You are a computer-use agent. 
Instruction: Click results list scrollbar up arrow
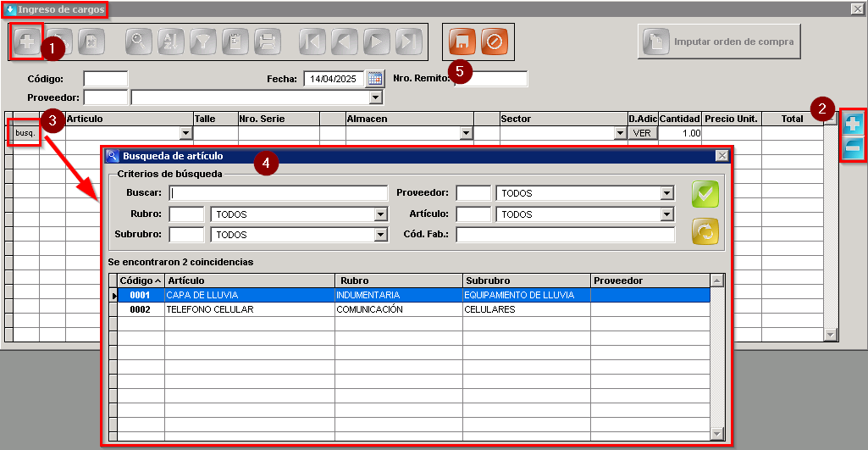click(x=717, y=281)
